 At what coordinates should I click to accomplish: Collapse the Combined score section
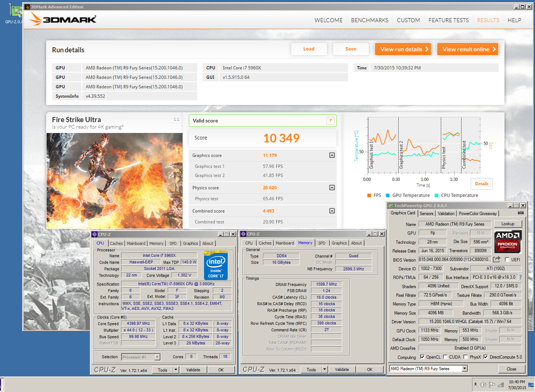tap(332, 211)
